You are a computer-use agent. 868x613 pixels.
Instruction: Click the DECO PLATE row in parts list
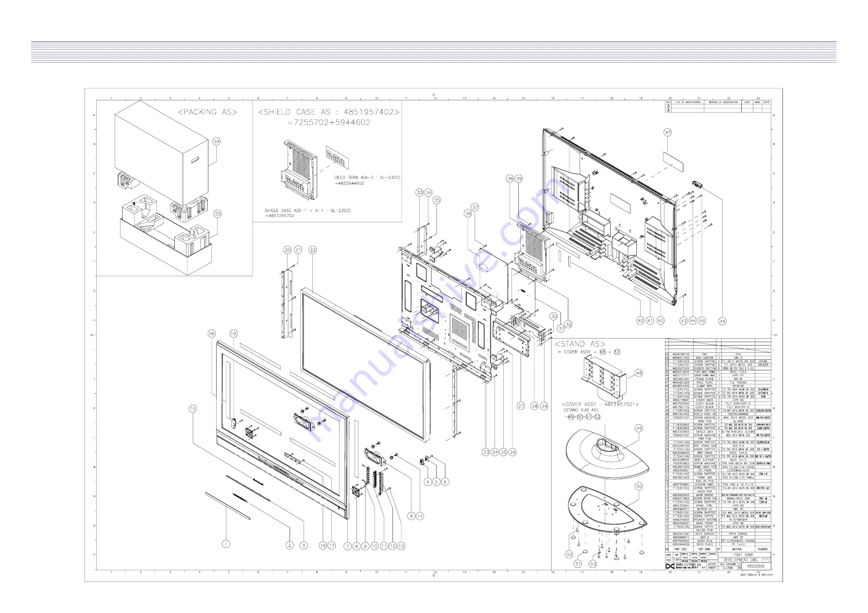click(x=717, y=544)
